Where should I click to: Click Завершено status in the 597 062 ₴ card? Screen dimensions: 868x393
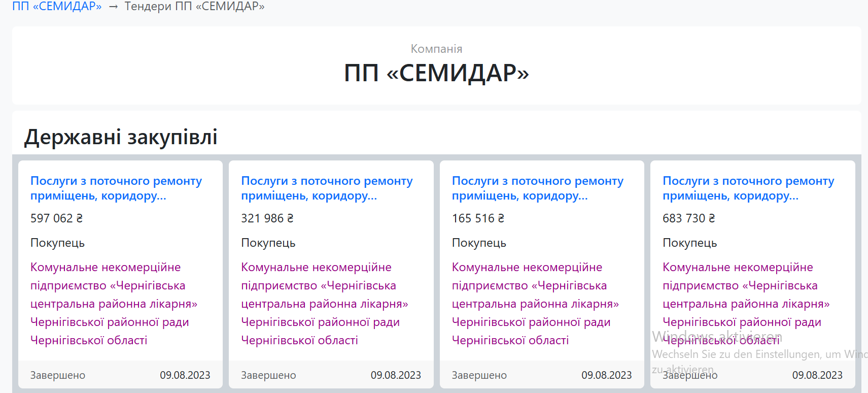point(58,375)
